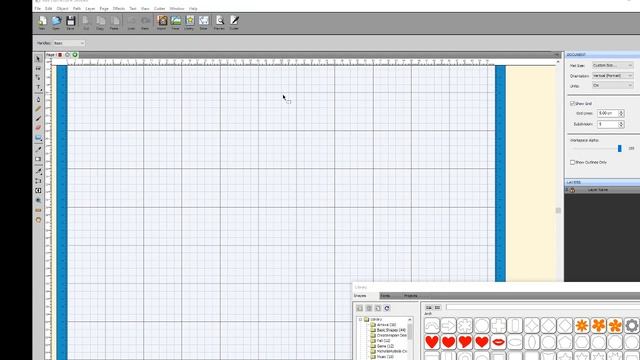The width and height of the screenshot is (640, 360).
Task: Select the arrow Selection tool
Action: (x=38, y=59)
